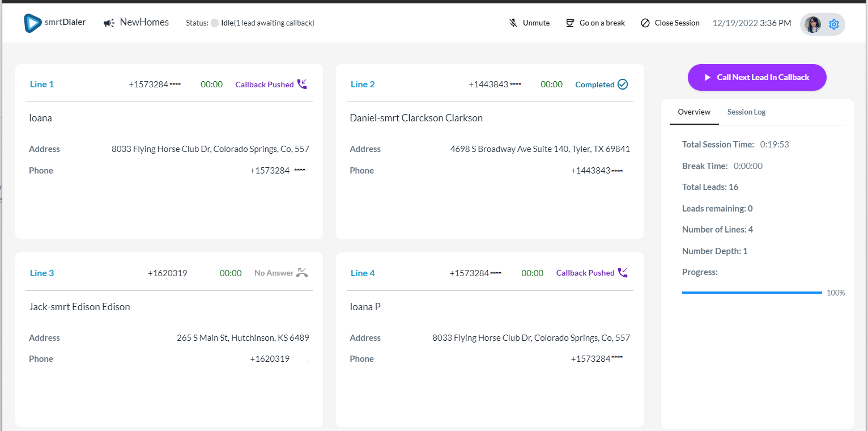Click lead name Daniel-smrt Clarckson Clarkson
This screenshot has width=868, height=431.
point(416,119)
